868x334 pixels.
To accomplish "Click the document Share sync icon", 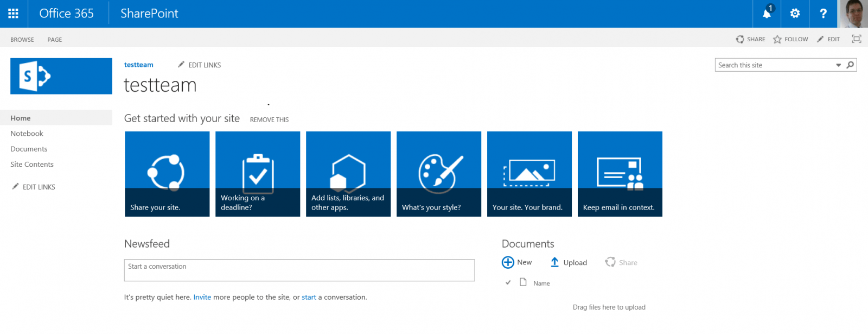I will coord(610,262).
